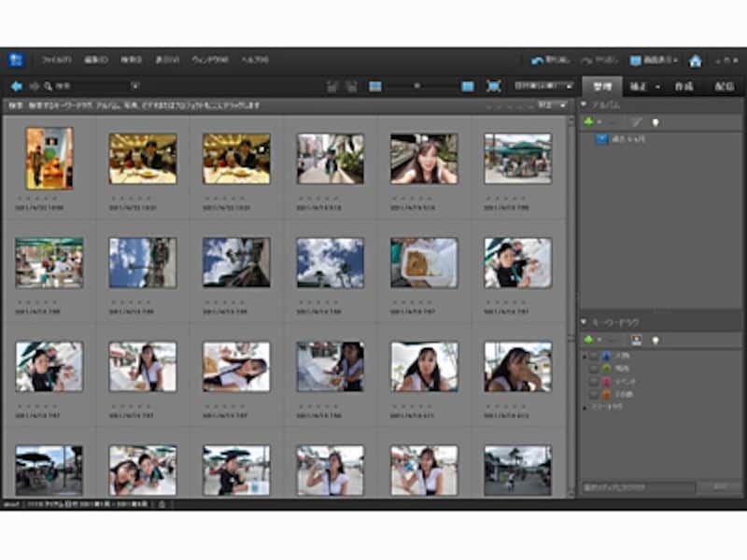The image size is (747, 560).
Task: Click the Apply button below the tag field
Action: coord(719,487)
